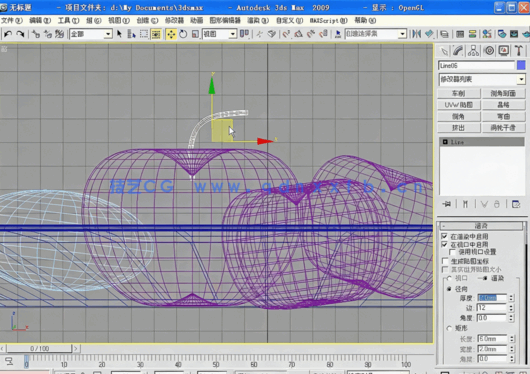Click the 边 spinner arrows
Image resolution: width=530 pixels, height=374 pixels.
click(x=511, y=308)
